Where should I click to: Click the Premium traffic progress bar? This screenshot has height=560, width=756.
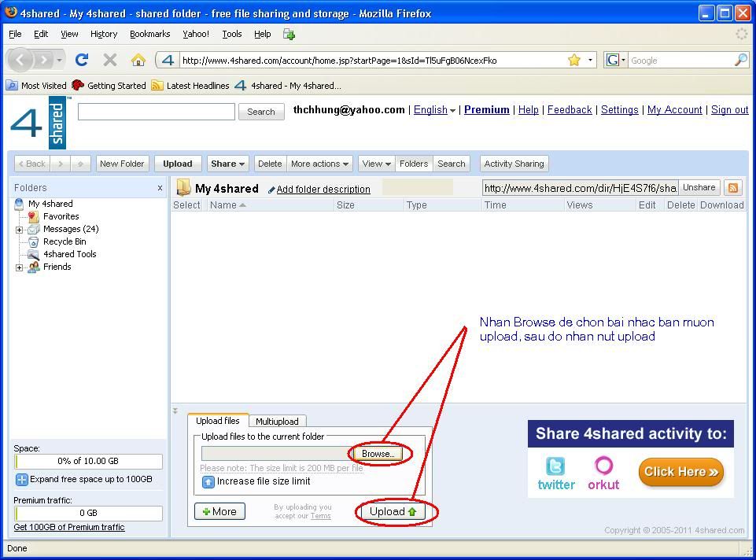pyautogui.click(x=88, y=514)
